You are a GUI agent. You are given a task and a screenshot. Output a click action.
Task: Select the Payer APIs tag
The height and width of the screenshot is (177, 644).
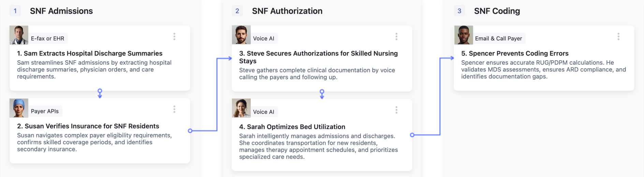[x=45, y=111]
